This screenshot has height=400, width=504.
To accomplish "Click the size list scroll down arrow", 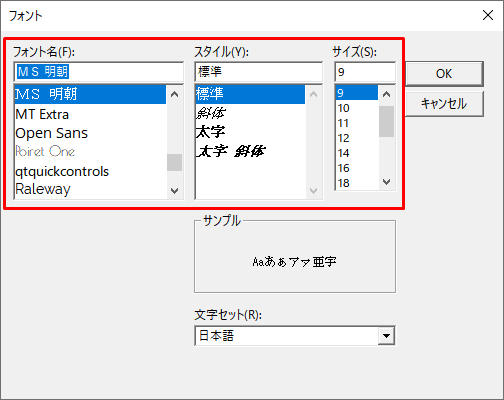I will click(x=386, y=182).
